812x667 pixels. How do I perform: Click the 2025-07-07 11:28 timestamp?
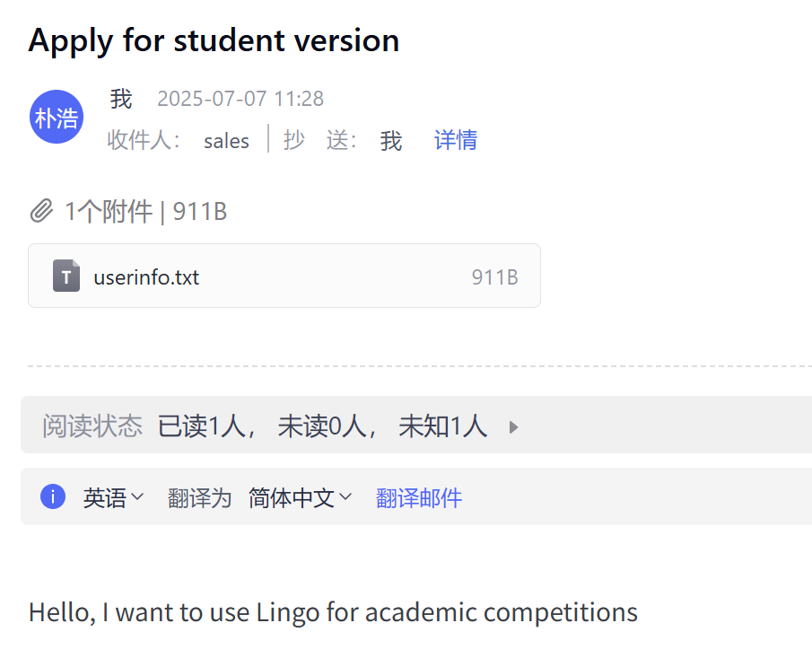point(240,99)
